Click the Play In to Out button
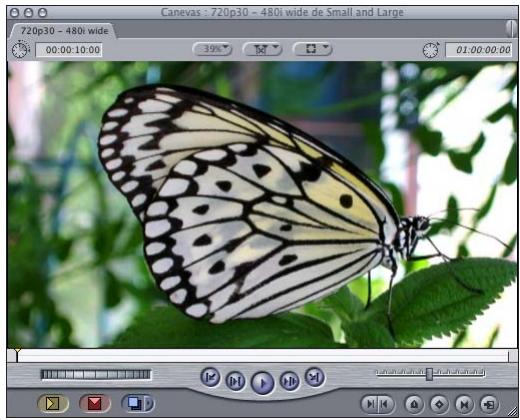The image size is (520, 420). click(235, 381)
